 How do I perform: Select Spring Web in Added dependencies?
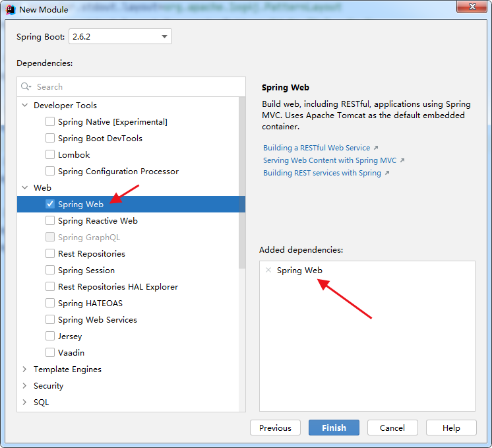pyautogui.click(x=299, y=271)
